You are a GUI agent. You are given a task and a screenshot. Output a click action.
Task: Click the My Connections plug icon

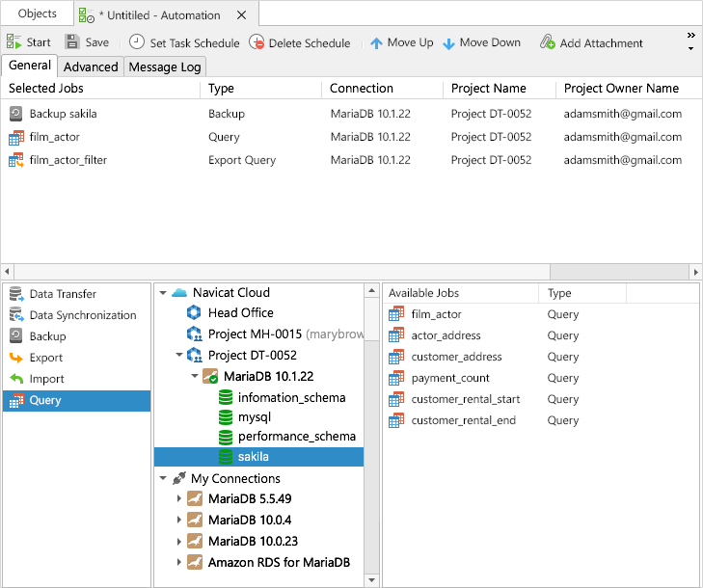tap(179, 478)
